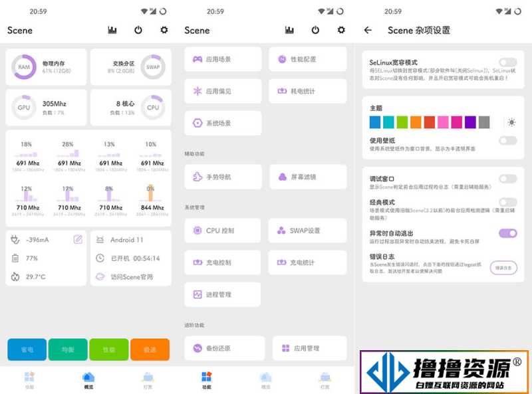The height and width of the screenshot is (394, 532).
Task: Select the blue theme swatch
Action: click(x=375, y=122)
